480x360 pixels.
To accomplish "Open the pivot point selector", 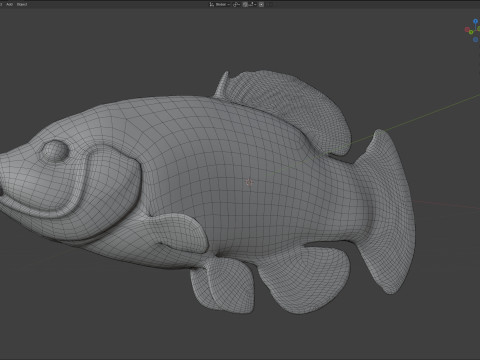I will [236, 4].
